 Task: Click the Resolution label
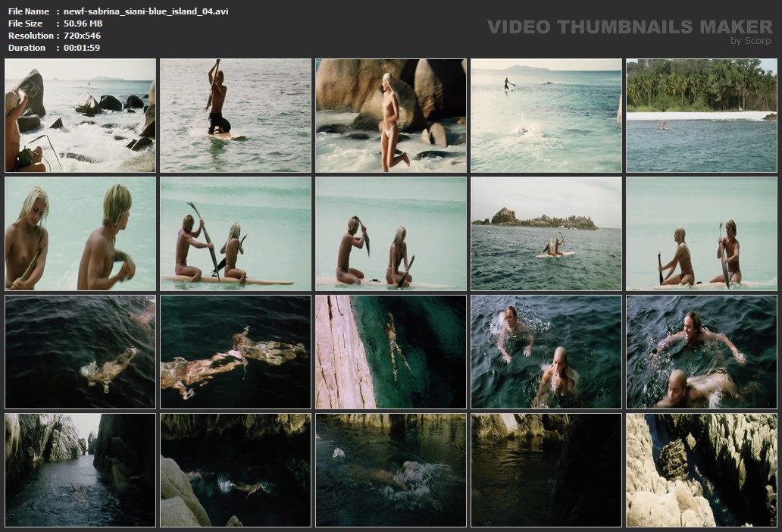[31, 36]
